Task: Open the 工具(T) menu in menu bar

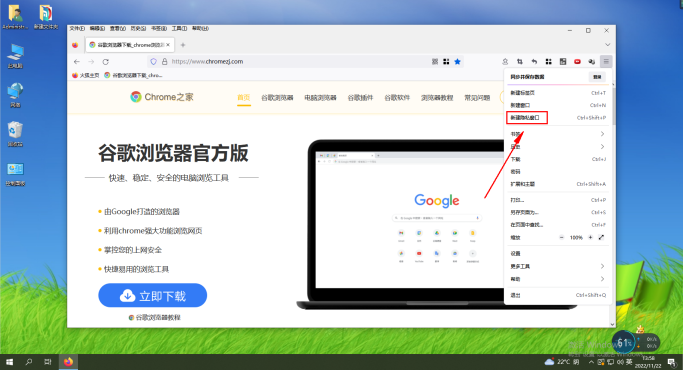Action: (179, 28)
